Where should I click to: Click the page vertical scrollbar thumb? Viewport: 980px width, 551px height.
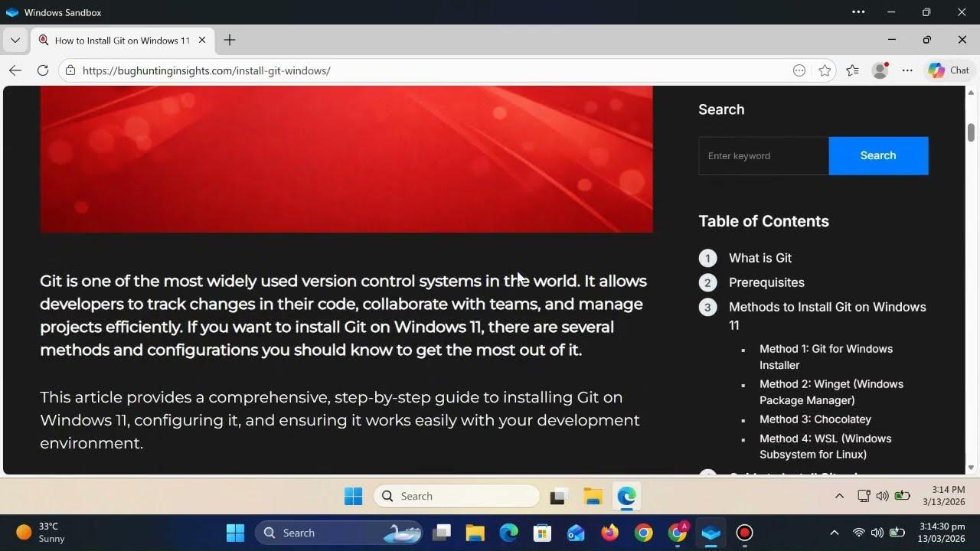point(971,132)
